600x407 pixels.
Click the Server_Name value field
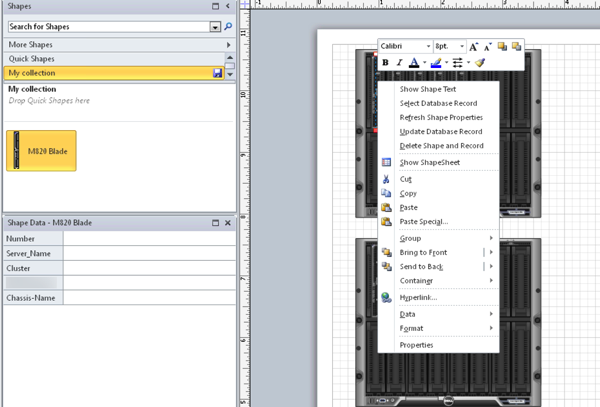(x=150, y=254)
